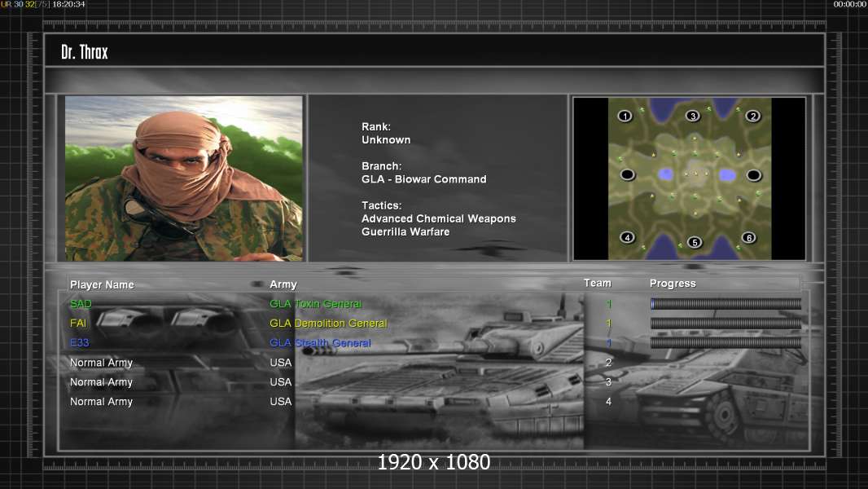Click the "Branch:" label
Viewport: 868px width, 489px height.
coord(381,166)
